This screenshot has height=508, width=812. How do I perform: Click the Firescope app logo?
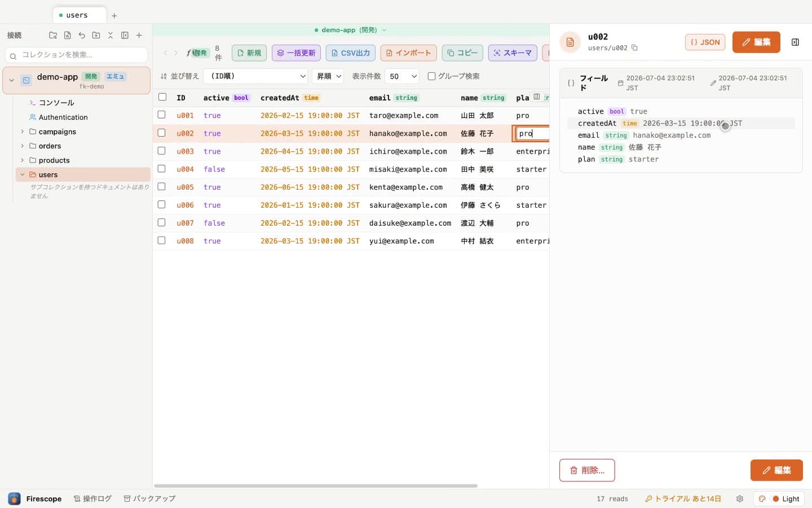click(x=14, y=498)
